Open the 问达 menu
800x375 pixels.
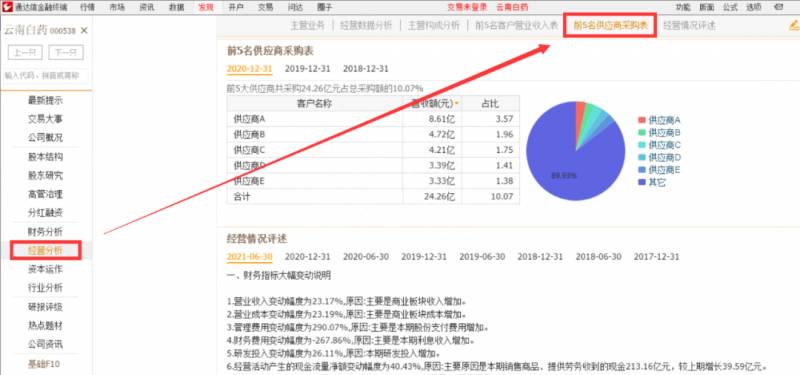(x=295, y=7)
